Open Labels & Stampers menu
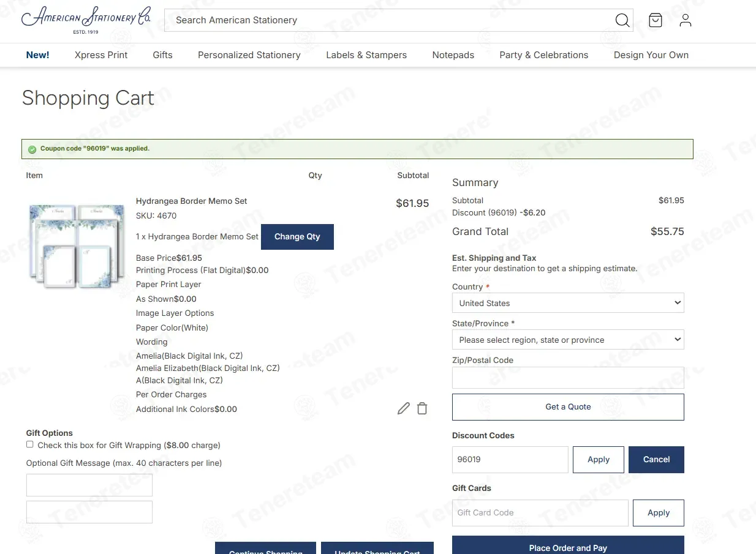Viewport: 756px width, 554px height. (x=366, y=55)
